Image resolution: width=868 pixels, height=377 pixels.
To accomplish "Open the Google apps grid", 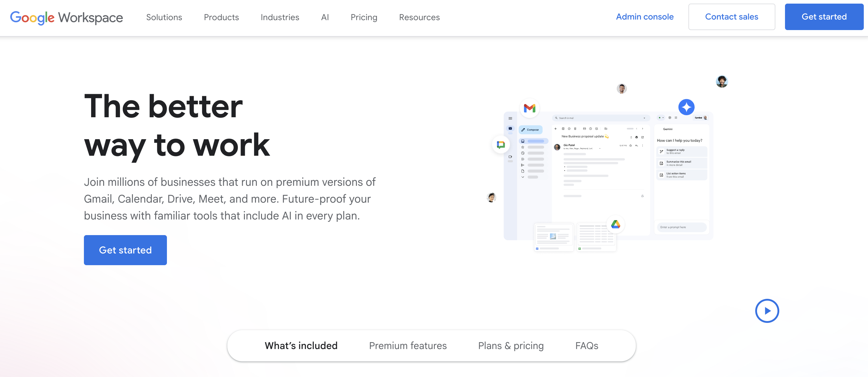I will click(676, 118).
